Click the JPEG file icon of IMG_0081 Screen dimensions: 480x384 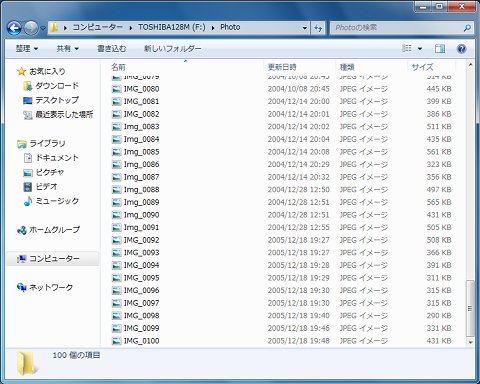point(116,102)
